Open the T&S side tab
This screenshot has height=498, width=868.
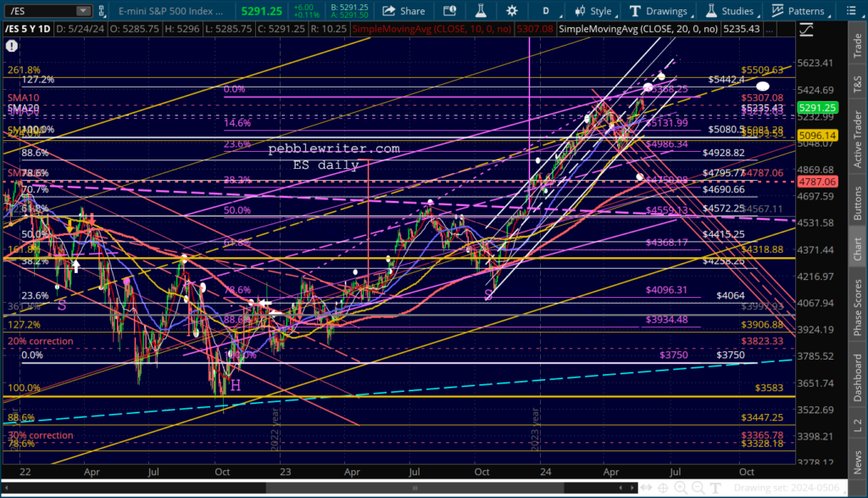click(x=858, y=84)
